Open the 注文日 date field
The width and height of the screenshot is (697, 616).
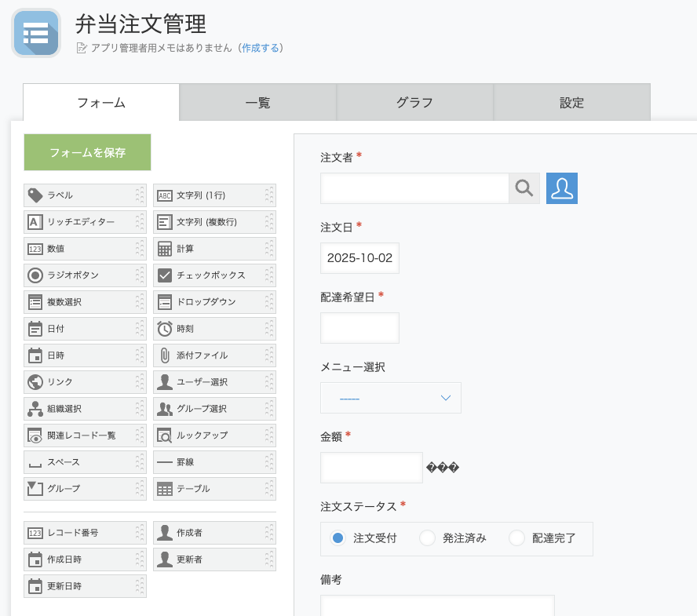tap(359, 258)
